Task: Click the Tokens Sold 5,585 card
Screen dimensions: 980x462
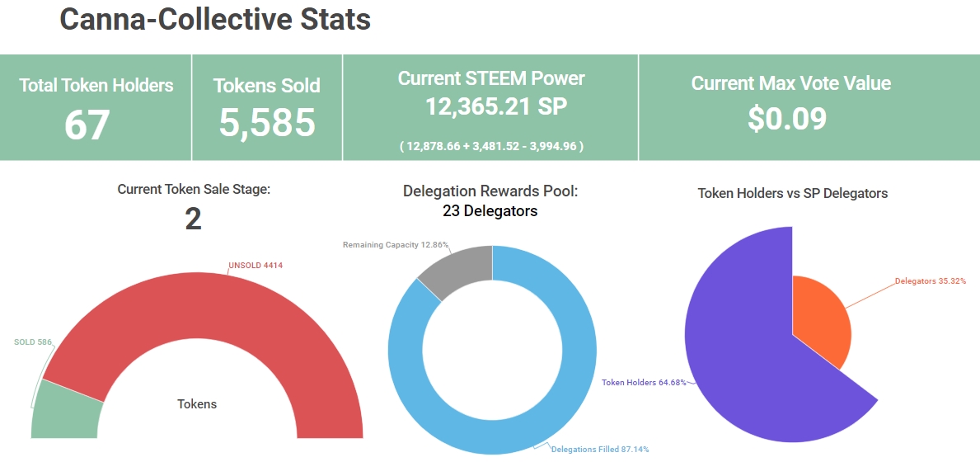Action: pyautogui.click(x=266, y=107)
